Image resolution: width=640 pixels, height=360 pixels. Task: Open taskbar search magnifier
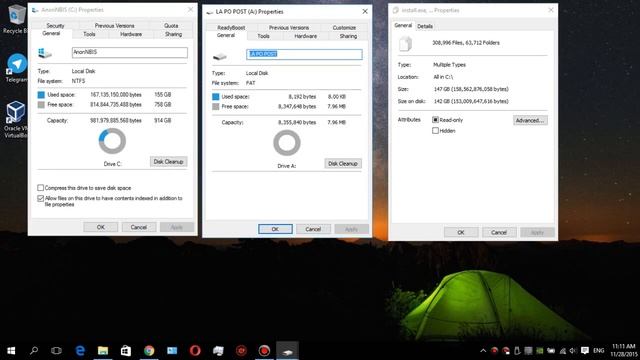pyautogui.click(x=34, y=351)
